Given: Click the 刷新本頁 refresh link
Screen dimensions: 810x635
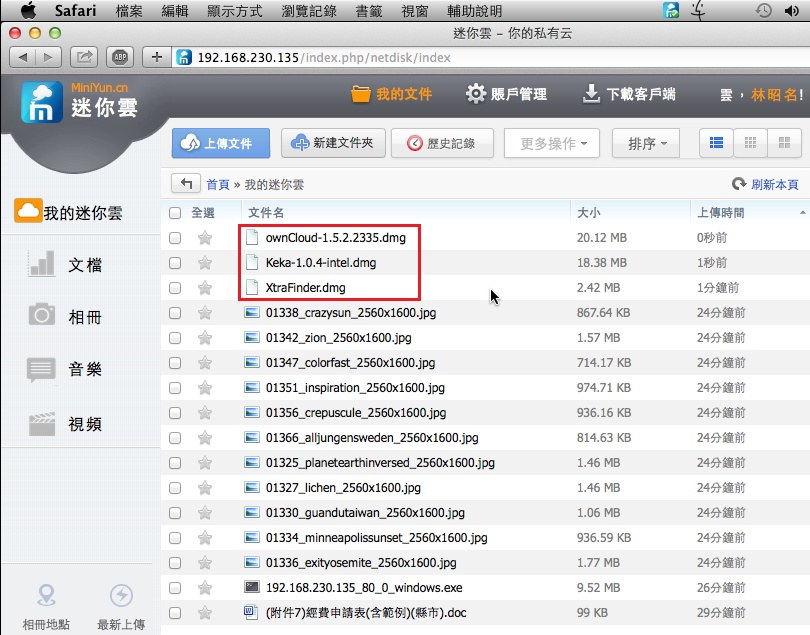Looking at the screenshot, I should click(x=766, y=184).
